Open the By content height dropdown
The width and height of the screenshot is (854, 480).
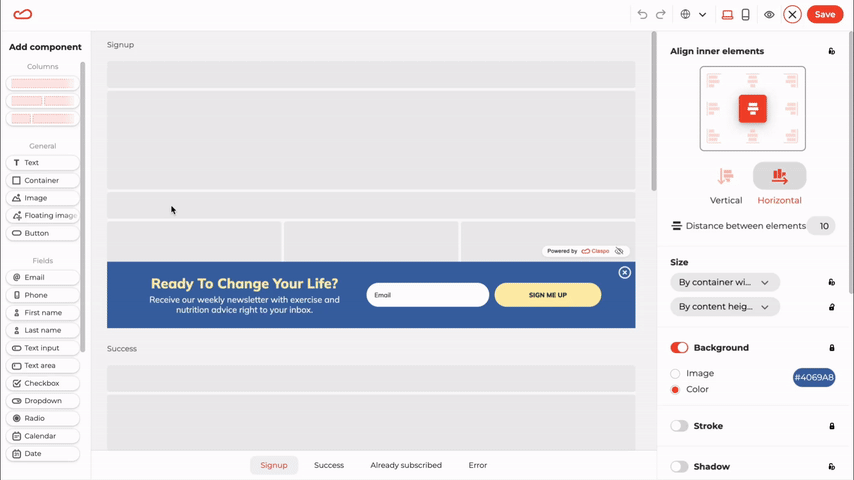(724, 307)
